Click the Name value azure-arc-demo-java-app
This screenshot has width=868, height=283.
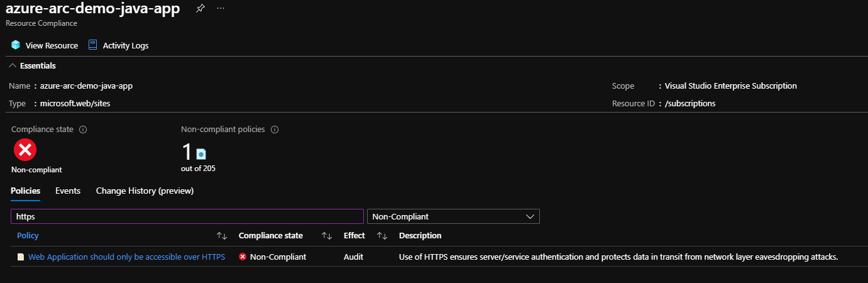[86, 86]
